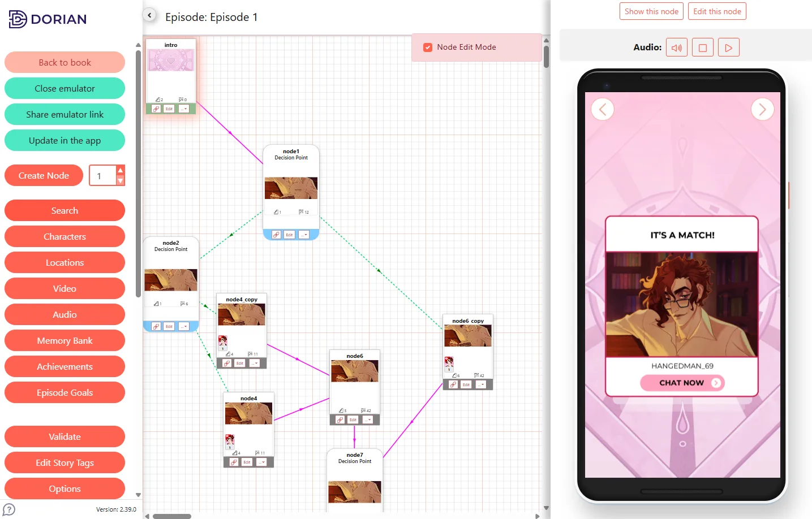Click the Validate button
812x519 pixels.
65,436
